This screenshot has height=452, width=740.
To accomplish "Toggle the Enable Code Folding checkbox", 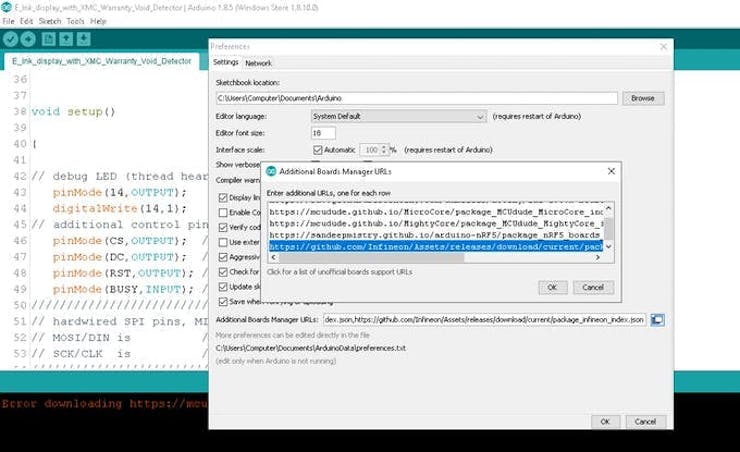I will (223, 212).
